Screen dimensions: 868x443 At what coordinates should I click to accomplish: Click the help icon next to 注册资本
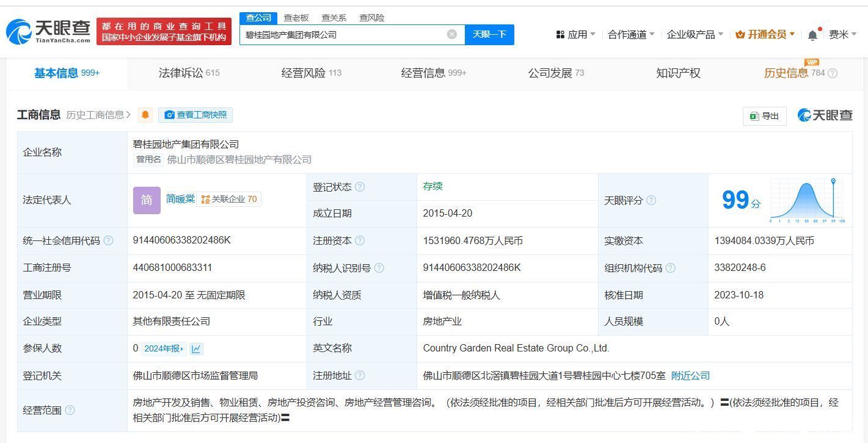[360, 240]
